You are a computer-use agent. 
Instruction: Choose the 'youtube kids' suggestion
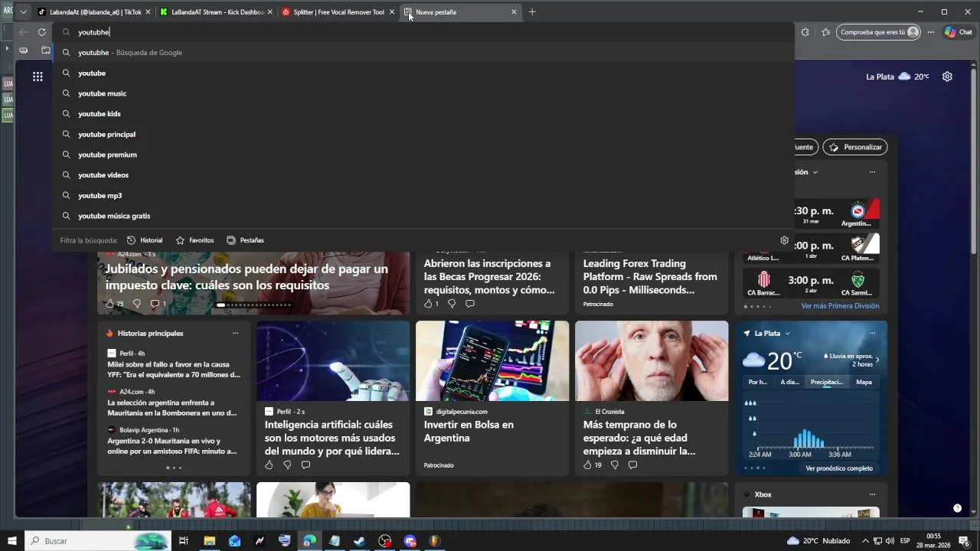click(x=423, y=114)
